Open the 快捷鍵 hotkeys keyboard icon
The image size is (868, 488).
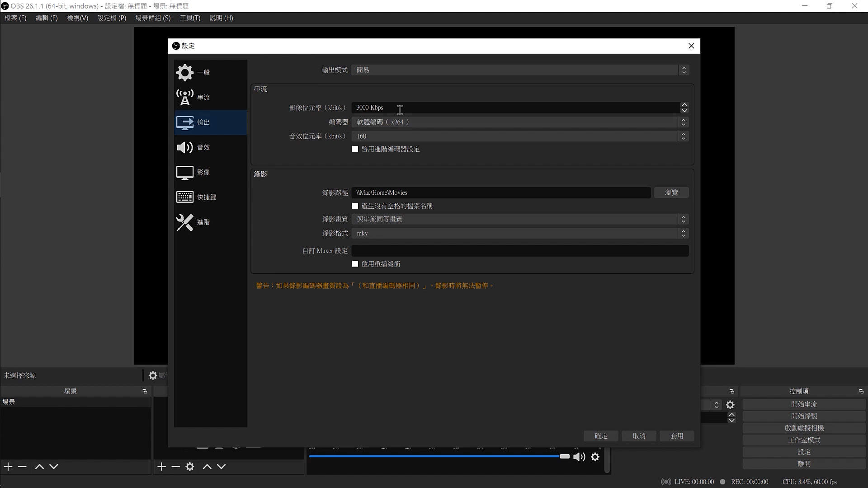(184, 197)
